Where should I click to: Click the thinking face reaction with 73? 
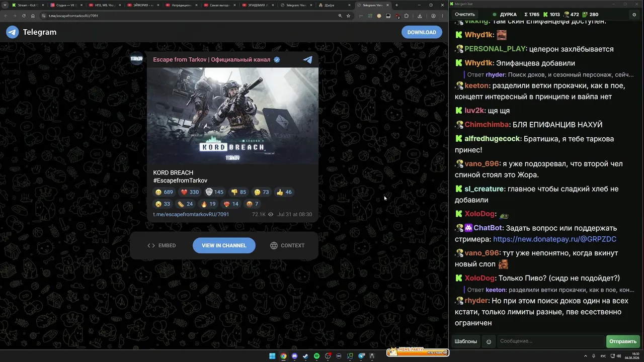pyautogui.click(x=262, y=192)
